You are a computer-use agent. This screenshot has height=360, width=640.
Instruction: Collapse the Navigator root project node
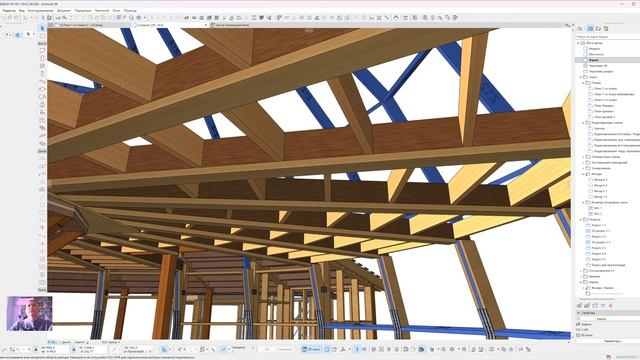[578, 43]
